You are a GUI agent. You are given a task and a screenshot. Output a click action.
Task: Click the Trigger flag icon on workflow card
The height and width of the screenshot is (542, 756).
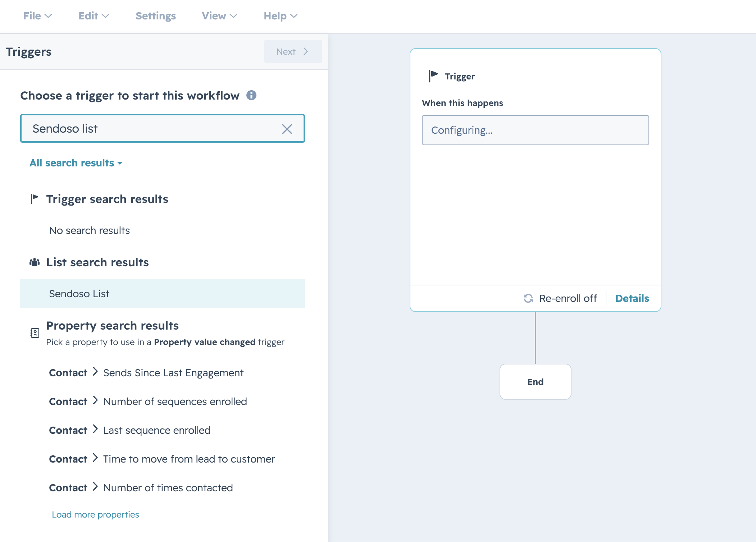(433, 76)
